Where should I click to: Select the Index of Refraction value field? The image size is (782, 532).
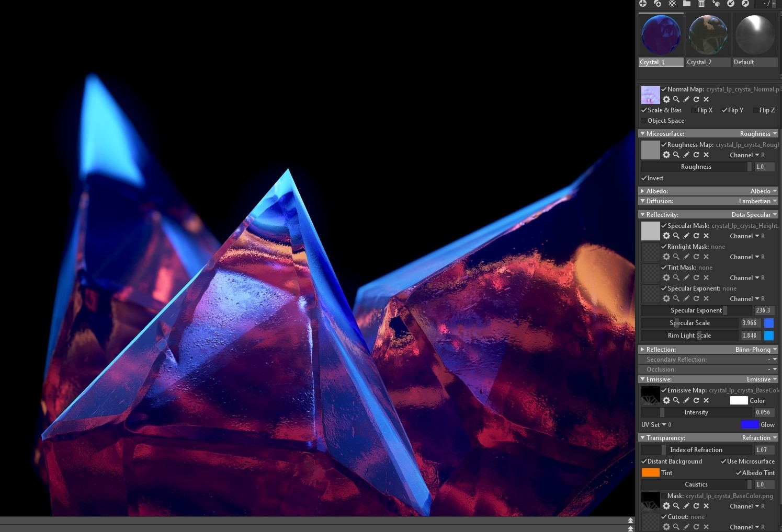coord(763,450)
